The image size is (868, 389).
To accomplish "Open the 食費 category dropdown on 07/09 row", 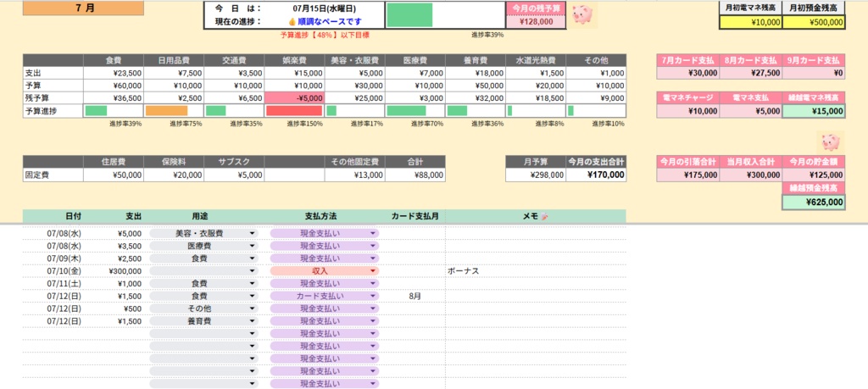I will [253, 258].
